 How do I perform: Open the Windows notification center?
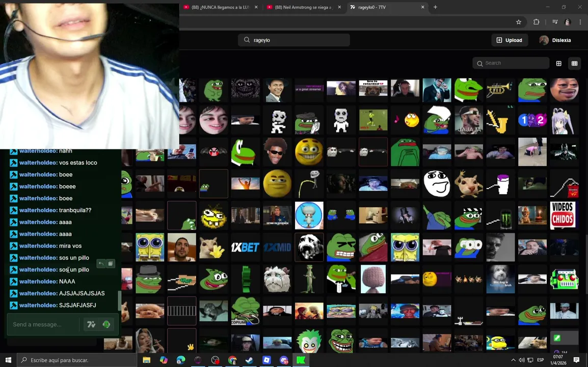coord(576,360)
